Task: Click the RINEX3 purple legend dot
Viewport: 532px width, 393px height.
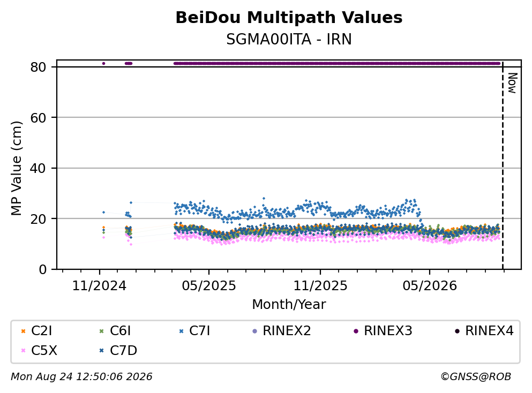Action: 356,331
